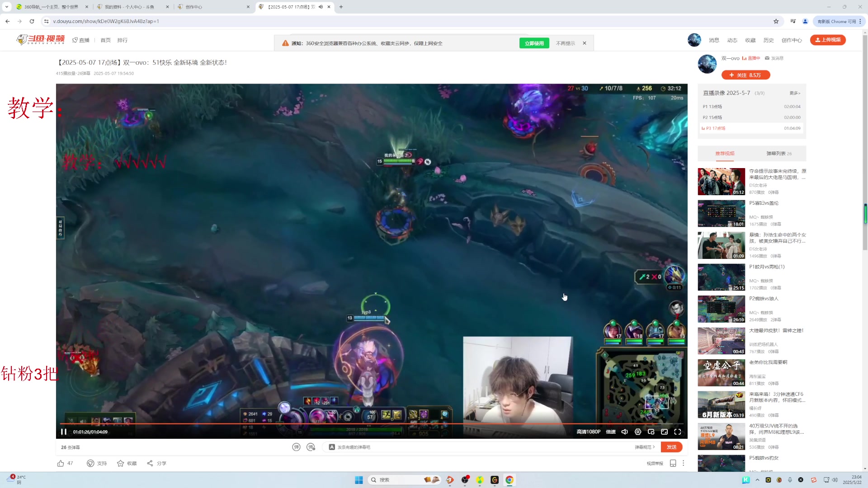Seek using the red video progress bar

pos(372,423)
